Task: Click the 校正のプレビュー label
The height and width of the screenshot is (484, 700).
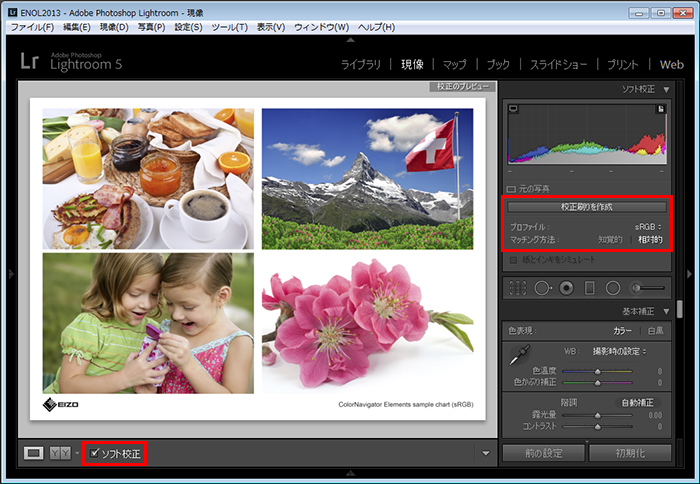Action: pos(462,86)
